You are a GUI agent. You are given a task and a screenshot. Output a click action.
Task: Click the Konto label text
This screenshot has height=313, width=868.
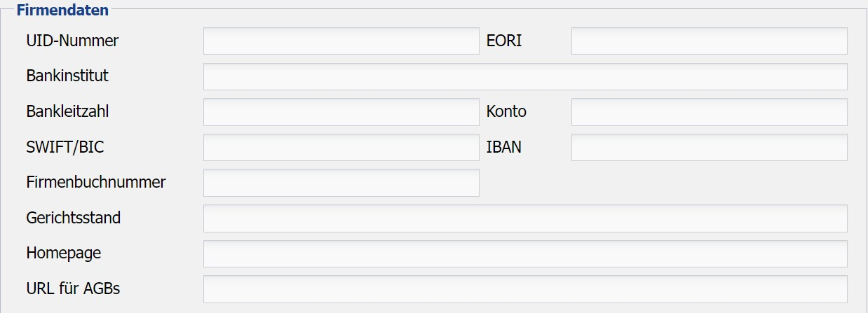pyautogui.click(x=506, y=111)
